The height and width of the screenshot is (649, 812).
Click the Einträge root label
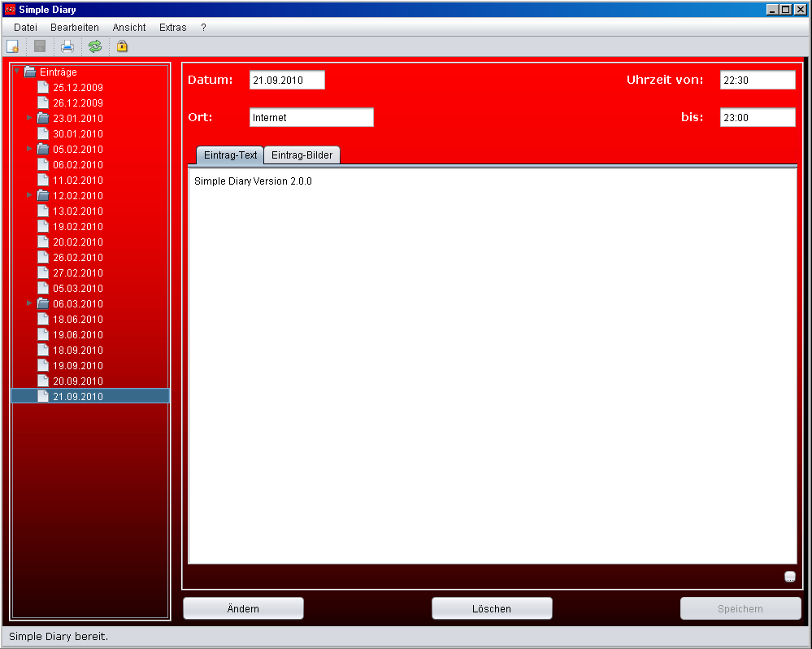[59, 72]
